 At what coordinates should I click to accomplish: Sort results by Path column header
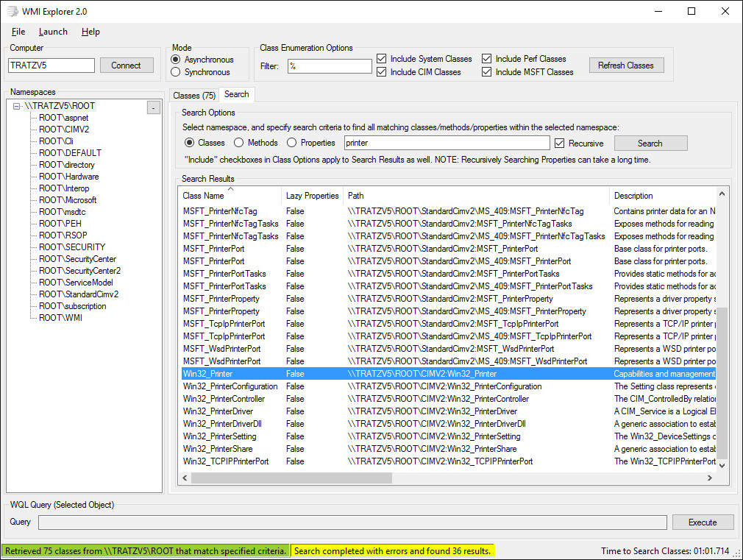(x=476, y=196)
